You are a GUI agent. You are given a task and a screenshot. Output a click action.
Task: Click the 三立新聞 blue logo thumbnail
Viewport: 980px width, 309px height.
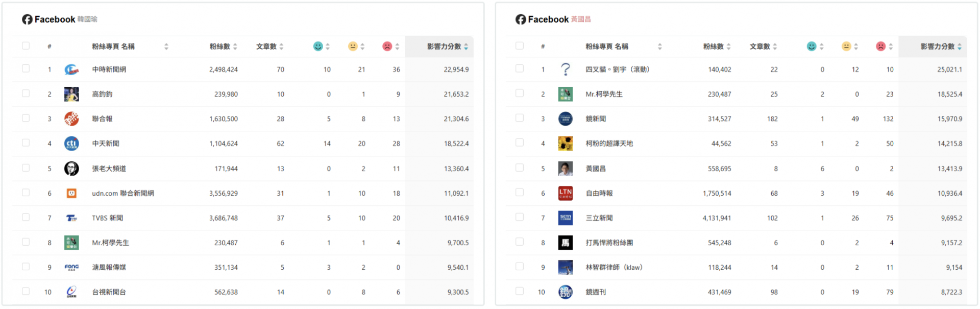click(x=565, y=218)
